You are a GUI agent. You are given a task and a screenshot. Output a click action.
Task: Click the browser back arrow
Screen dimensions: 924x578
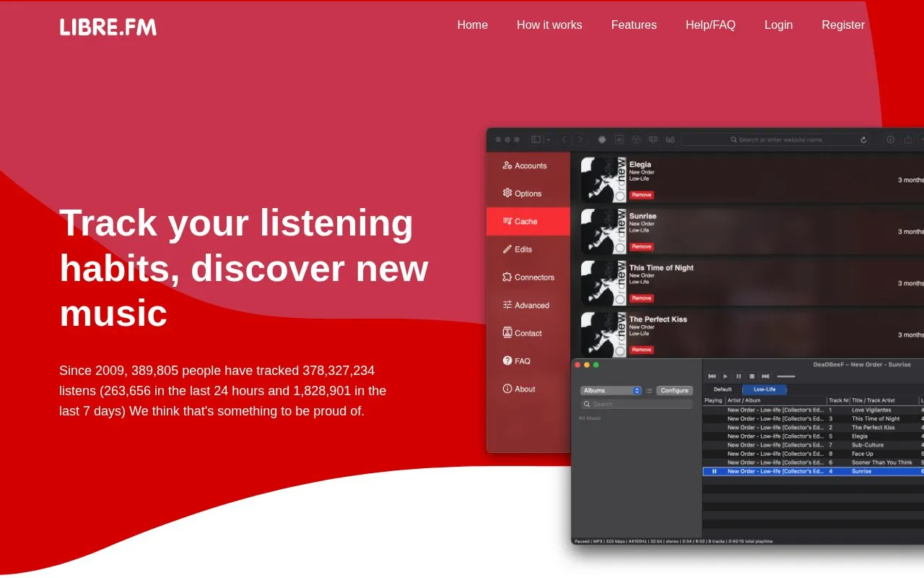[x=564, y=139]
